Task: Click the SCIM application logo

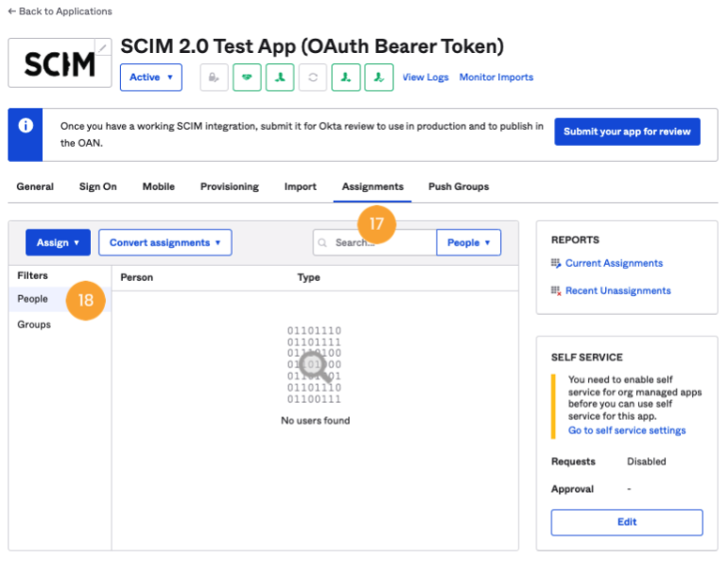Action: click(60, 63)
